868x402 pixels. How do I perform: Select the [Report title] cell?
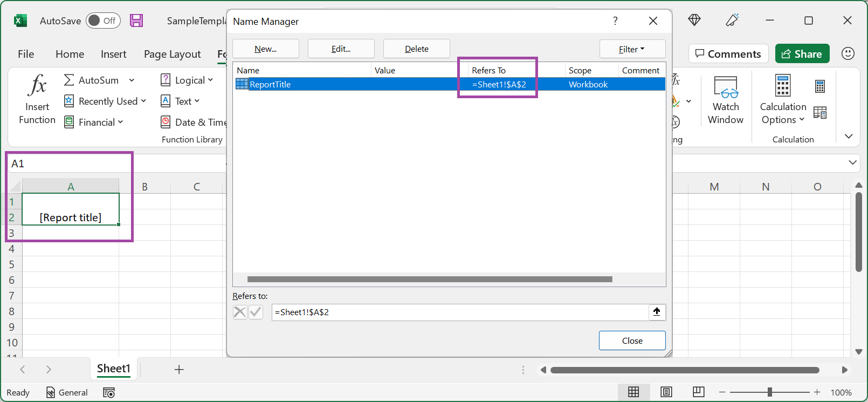(x=71, y=209)
